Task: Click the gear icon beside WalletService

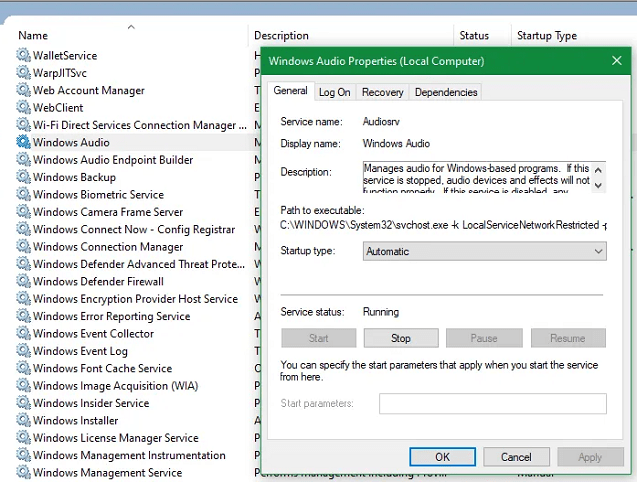Action: coord(23,55)
